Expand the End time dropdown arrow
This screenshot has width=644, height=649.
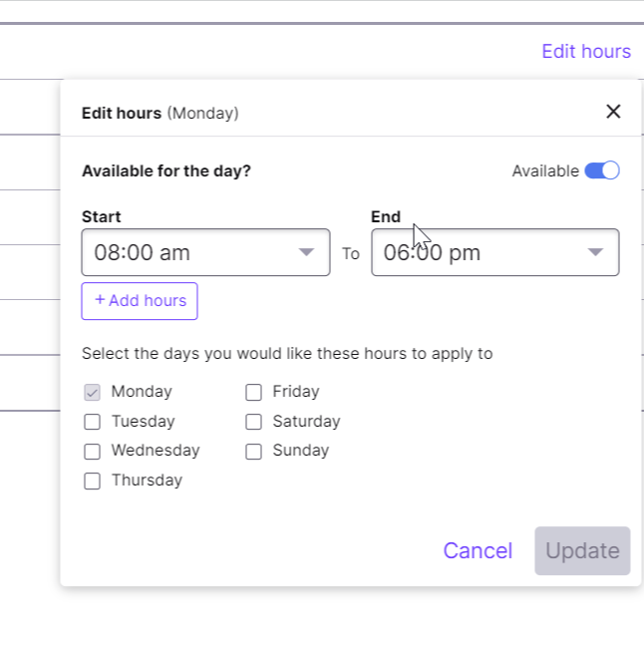pos(595,252)
